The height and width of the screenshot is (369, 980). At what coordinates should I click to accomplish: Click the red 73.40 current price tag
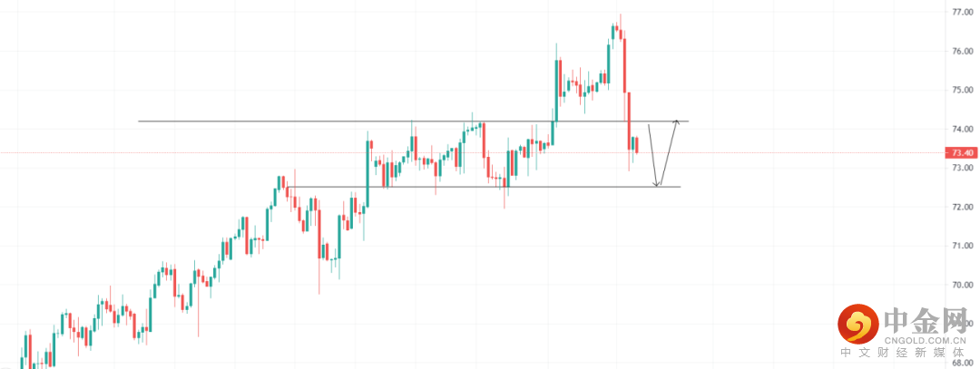coord(963,153)
